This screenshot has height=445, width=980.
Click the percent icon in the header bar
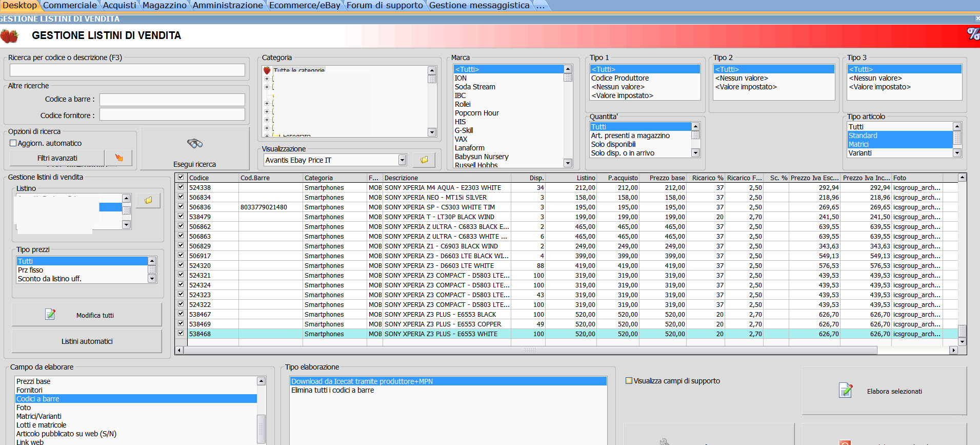click(973, 34)
